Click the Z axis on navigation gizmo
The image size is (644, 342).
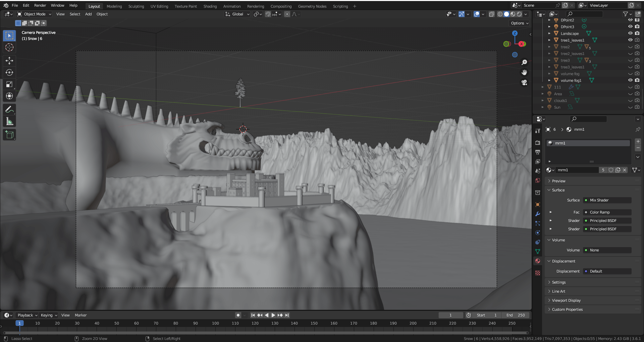(515, 33)
